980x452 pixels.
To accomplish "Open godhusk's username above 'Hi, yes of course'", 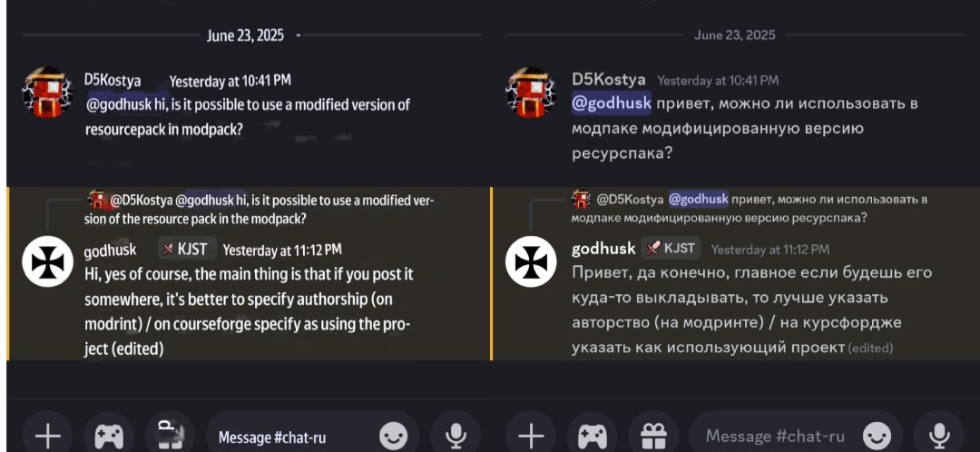I will pos(110,251).
